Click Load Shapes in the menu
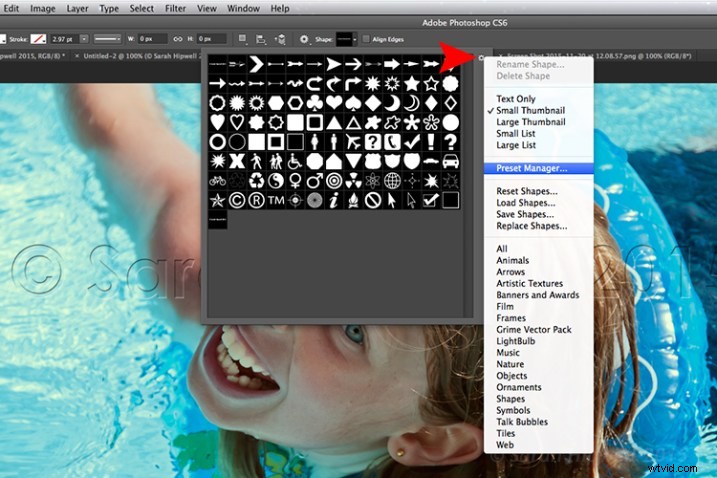Screen dimensions: 717x478 (526, 203)
